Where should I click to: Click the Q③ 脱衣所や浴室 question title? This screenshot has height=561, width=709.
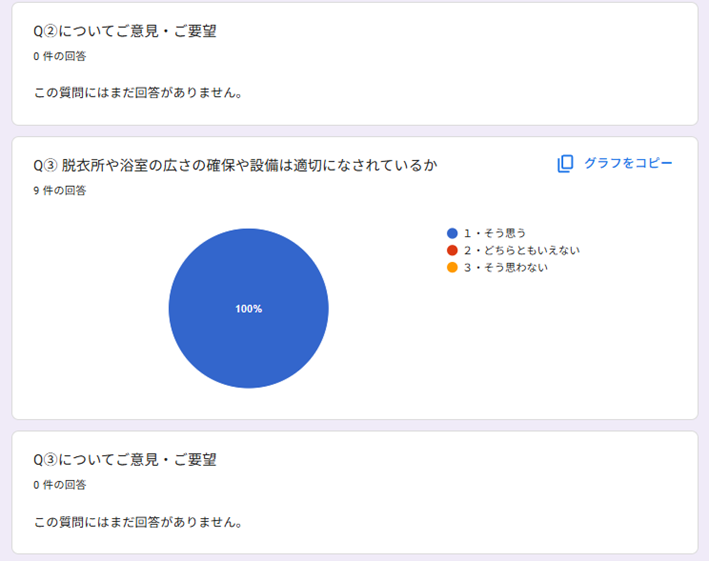pos(235,165)
